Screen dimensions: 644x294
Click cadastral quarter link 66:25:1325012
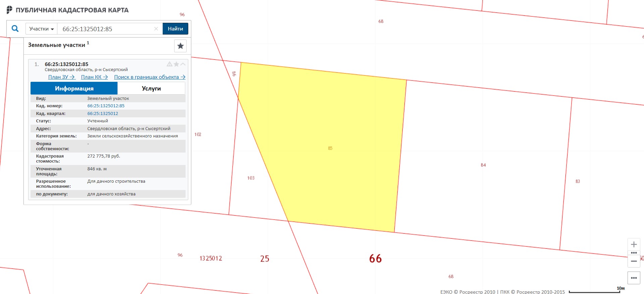tap(103, 113)
